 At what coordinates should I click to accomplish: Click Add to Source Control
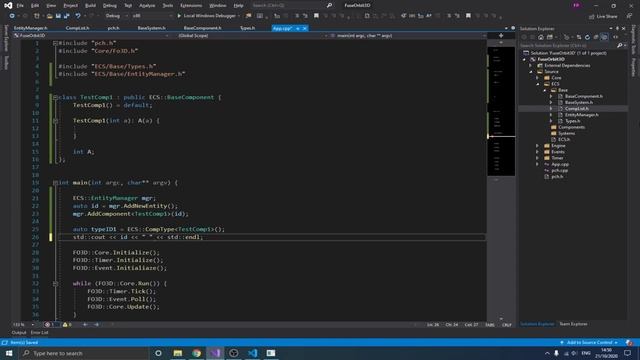tap(589, 342)
